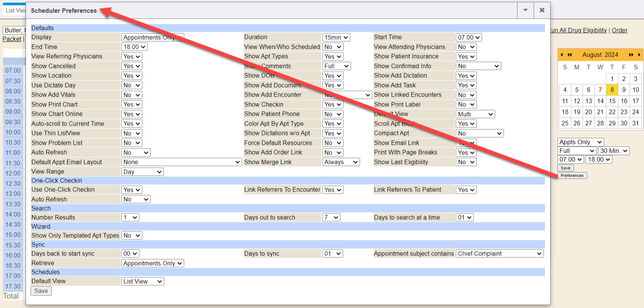
Task: Select August 15 in the calendar
Action: pos(612,101)
